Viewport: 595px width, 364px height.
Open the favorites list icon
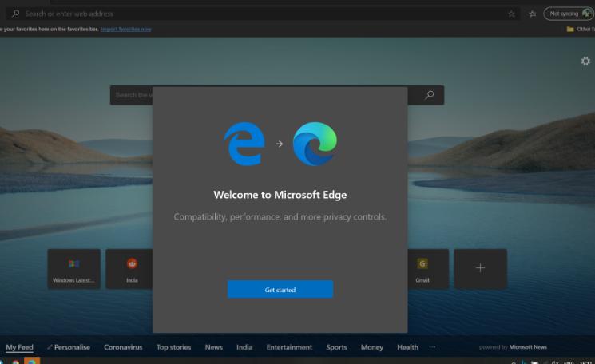click(533, 14)
